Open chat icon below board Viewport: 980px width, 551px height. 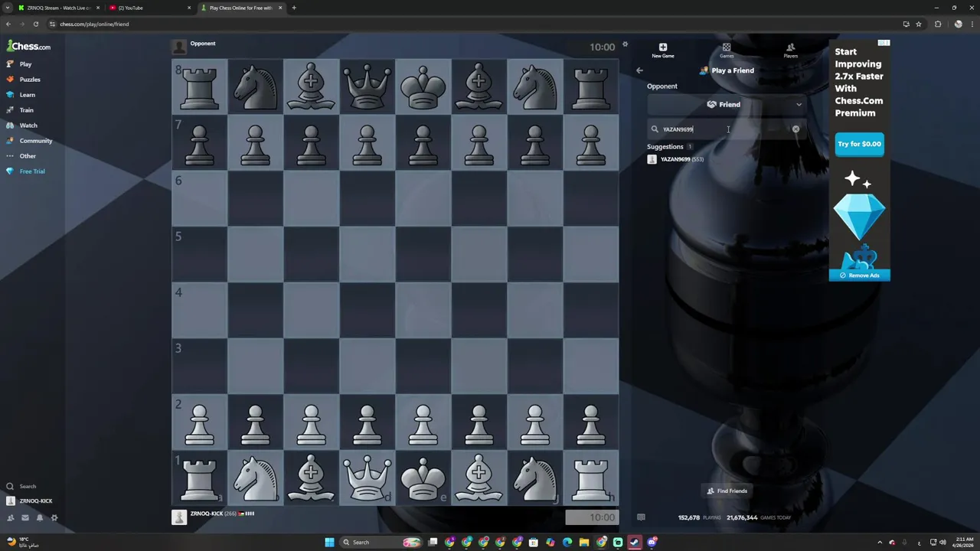(x=641, y=517)
